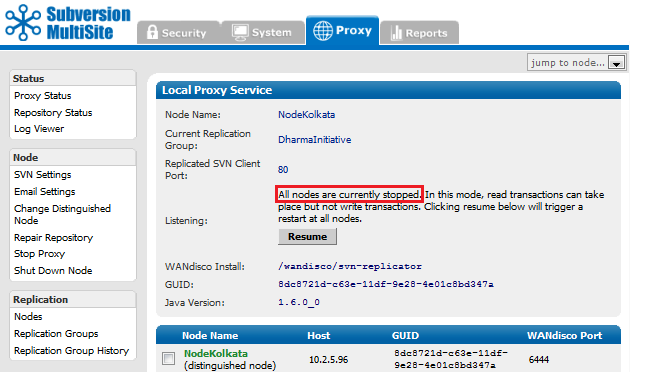Open the jump to node dropdown arrow
This screenshot has height=372, width=650.
pyautogui.click(x=616, y=63)
